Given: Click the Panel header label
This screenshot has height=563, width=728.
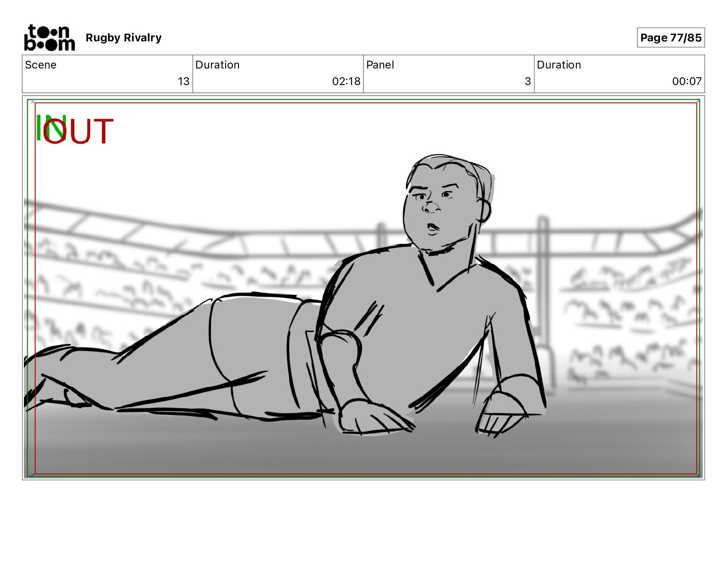Looking at the screenshot, I should [380, 65].
